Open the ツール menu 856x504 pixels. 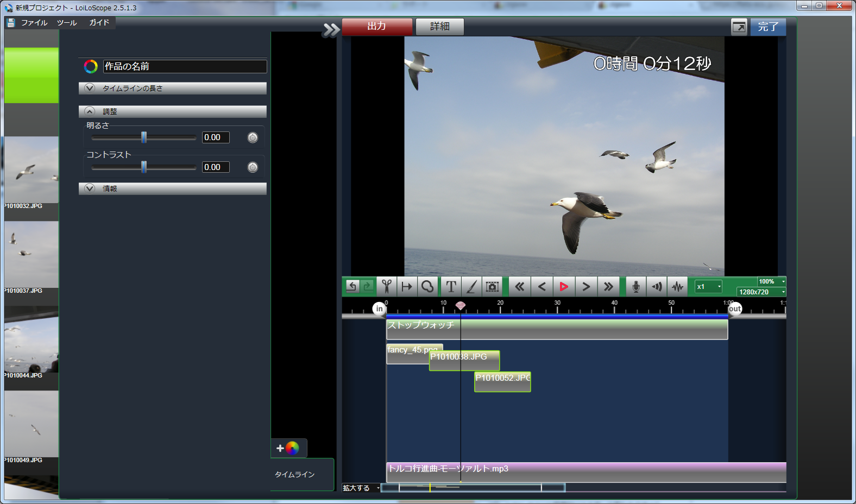click(x=67, y=23)
